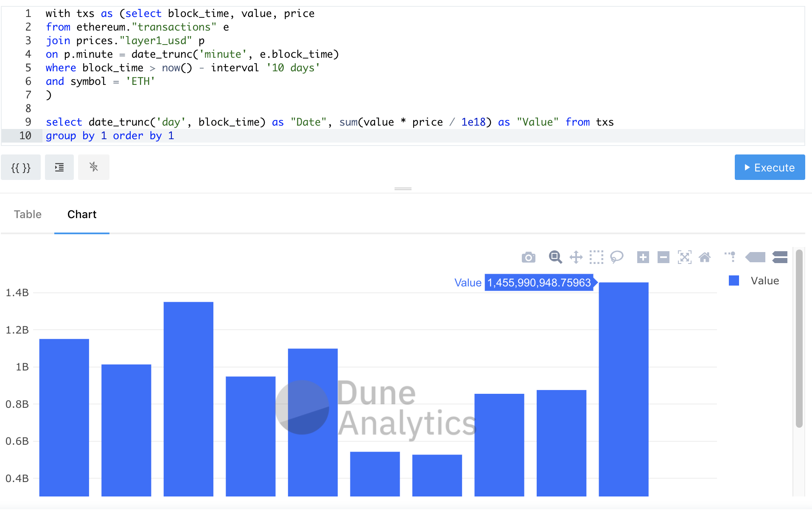Execute the SQL query
The height and width of the screenshot is (516, 812).
(770, 167)
